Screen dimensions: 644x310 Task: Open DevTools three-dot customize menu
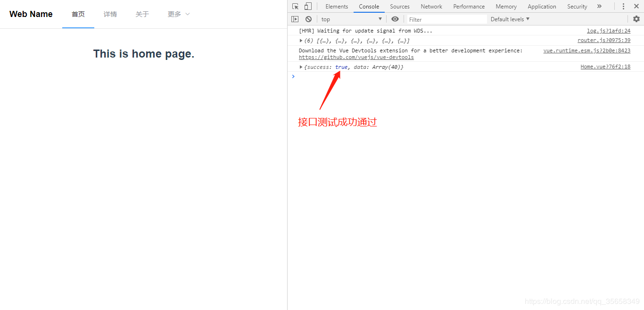point(623,6)
